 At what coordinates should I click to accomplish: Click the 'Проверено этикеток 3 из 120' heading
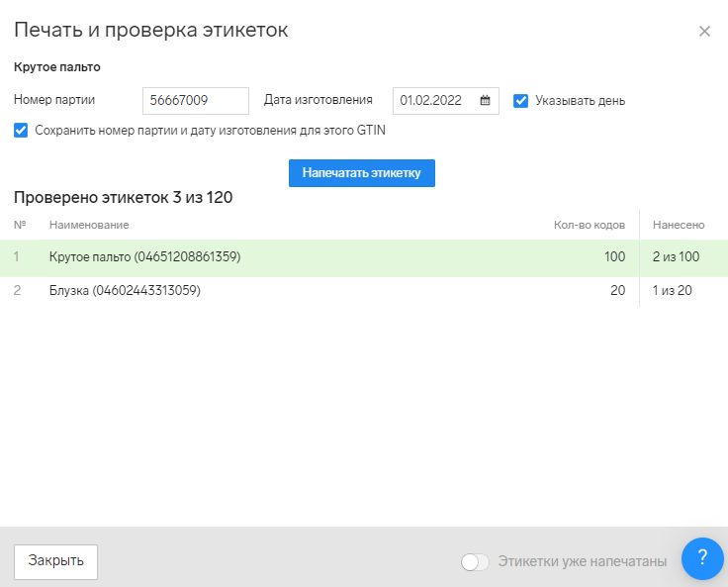tap(123, 198)
